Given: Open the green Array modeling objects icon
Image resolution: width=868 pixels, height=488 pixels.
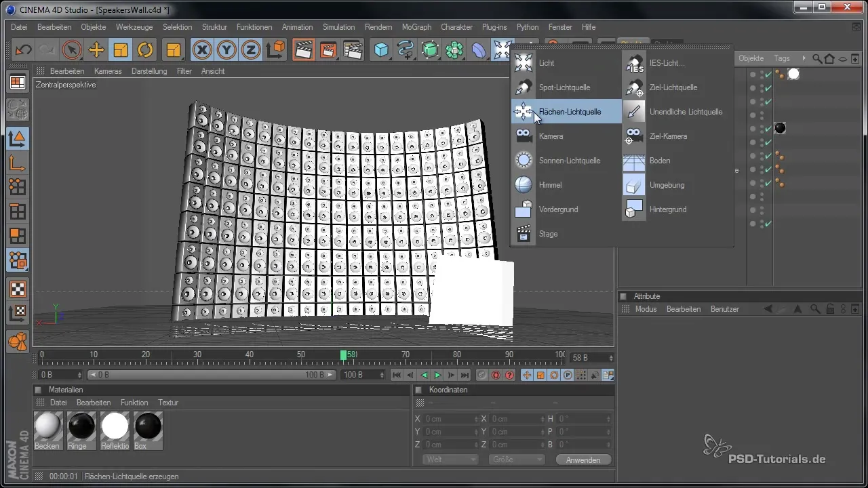Looking at the screenshot, I should point(454,50).
